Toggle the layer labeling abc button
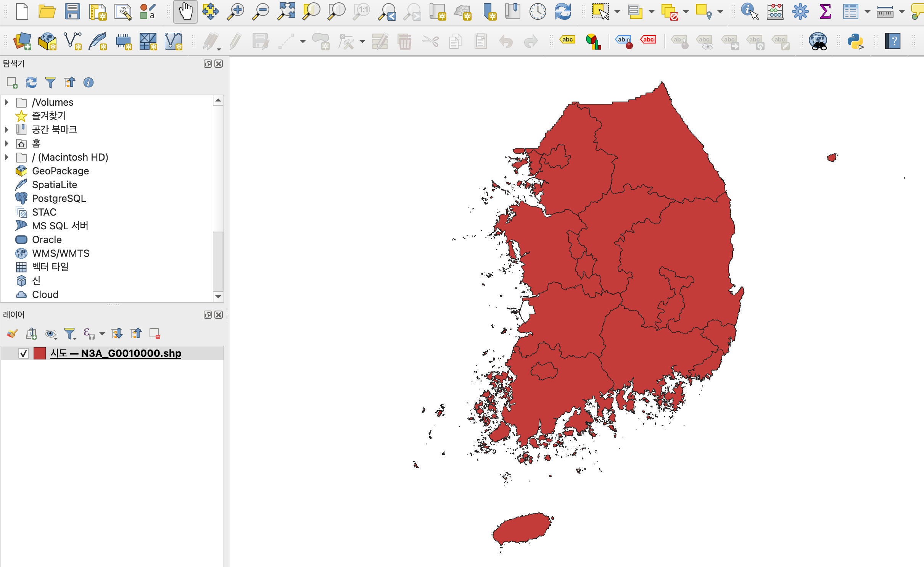This screenshot has width=924, height=567. coord(567,40)
